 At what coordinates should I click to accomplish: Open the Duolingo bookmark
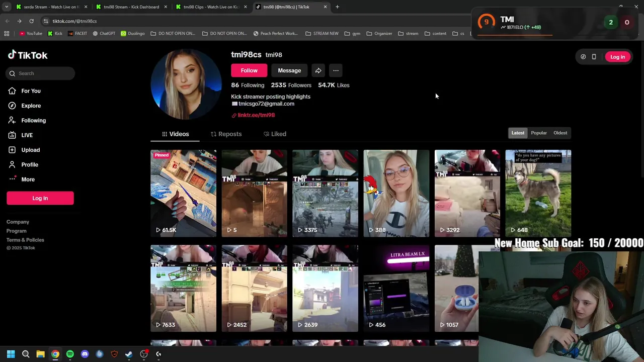133,34
